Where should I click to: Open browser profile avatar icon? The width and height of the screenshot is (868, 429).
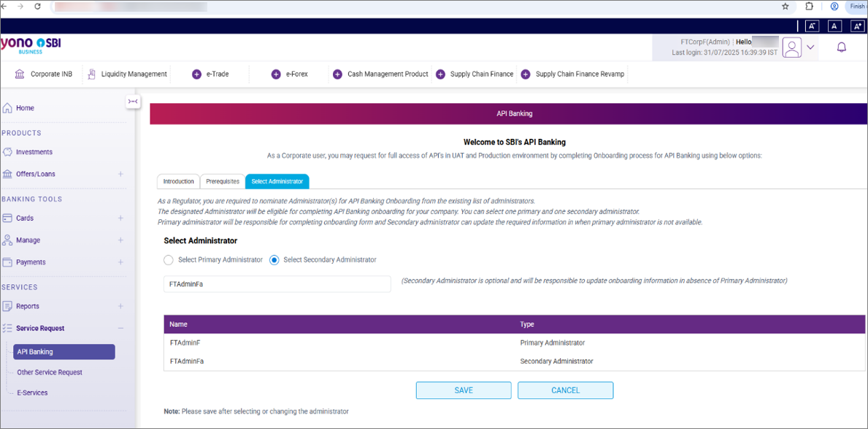click(x=834, y=6)
